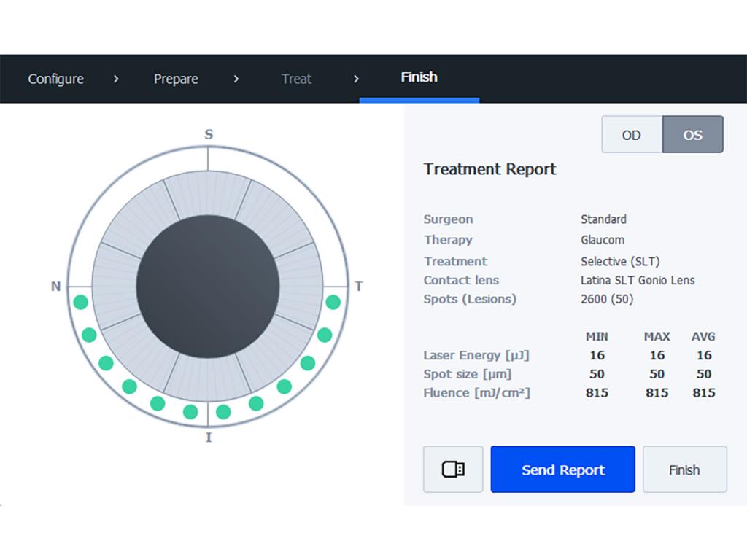
Task: Click the chevron arrow after Configure
Action: [x=117, y=78]
